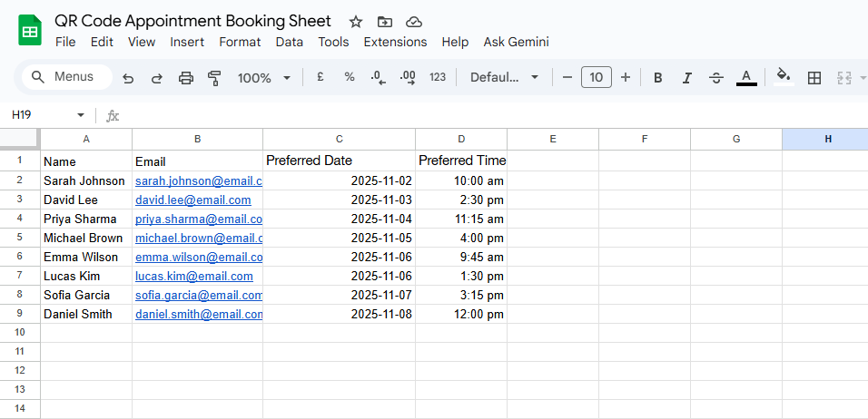Open the borders tool
This screenshot has width=868, height=419.
click(x=814, y=78)
